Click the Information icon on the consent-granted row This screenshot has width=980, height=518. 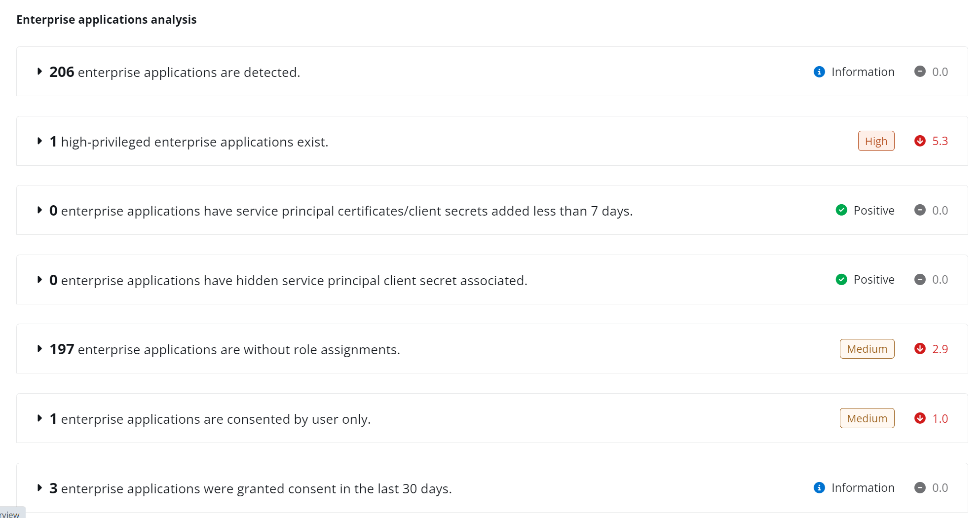[x=819, y=487]
